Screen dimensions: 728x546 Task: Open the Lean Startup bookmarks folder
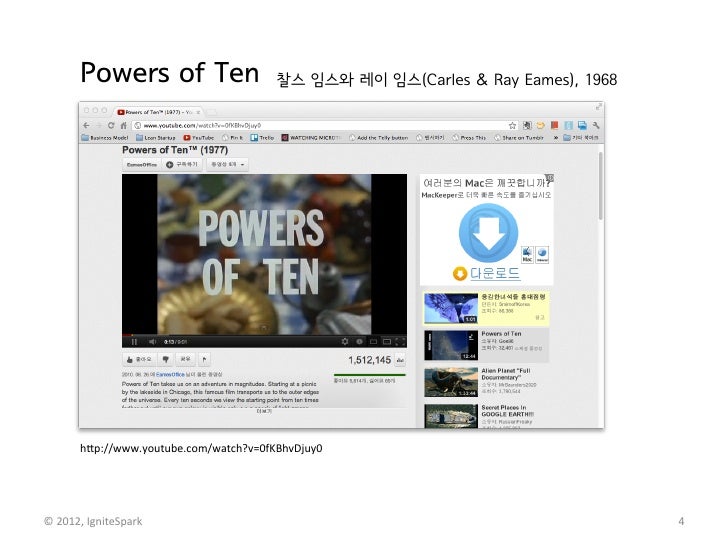156,138
